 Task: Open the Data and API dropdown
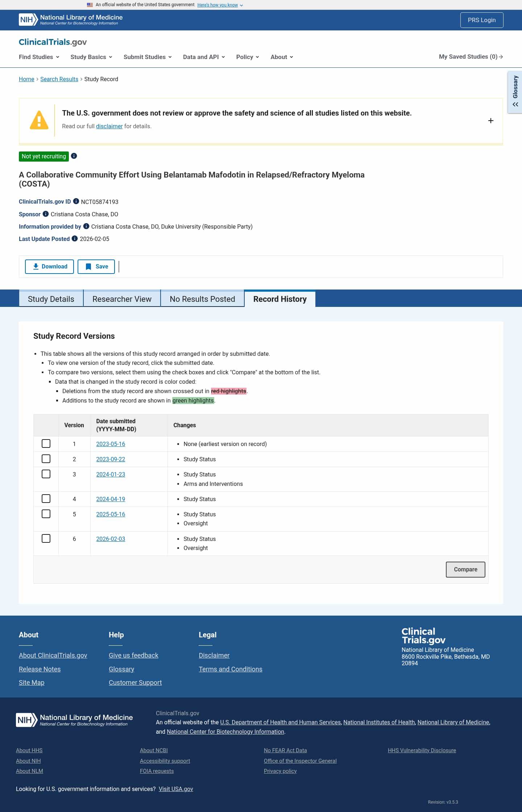click(204, 57)
